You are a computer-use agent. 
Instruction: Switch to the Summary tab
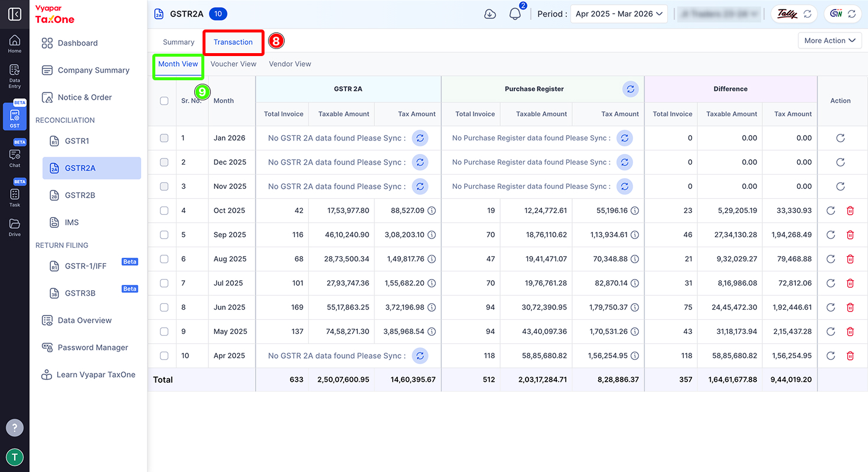[178, 42]
